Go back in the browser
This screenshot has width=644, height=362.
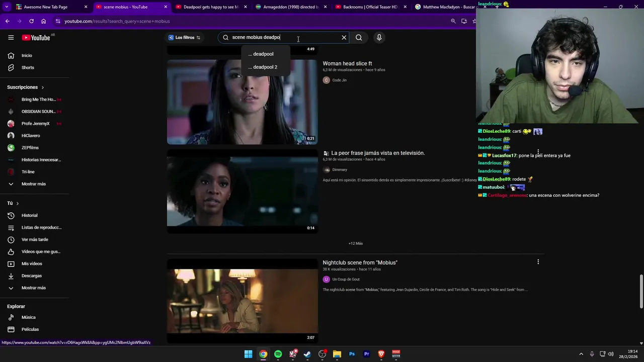click(7, 21)
